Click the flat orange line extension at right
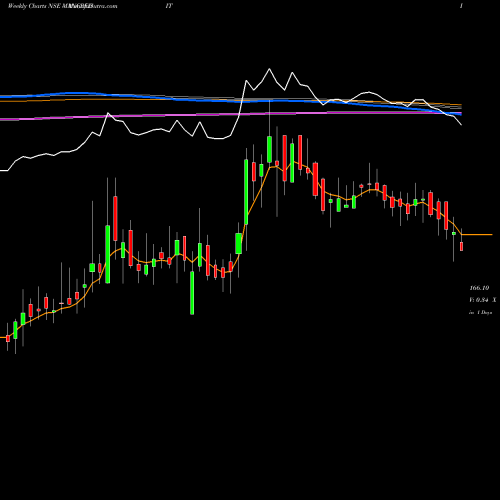 pyautogui.click(x=477, y=235)
